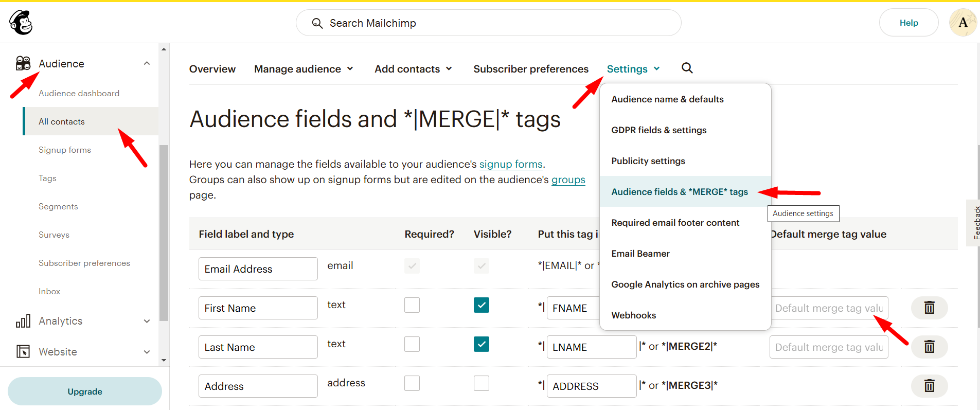Delete the Last Name field with trash icon
This screenshot has width=980, height=410.
[x=929, y=347]
